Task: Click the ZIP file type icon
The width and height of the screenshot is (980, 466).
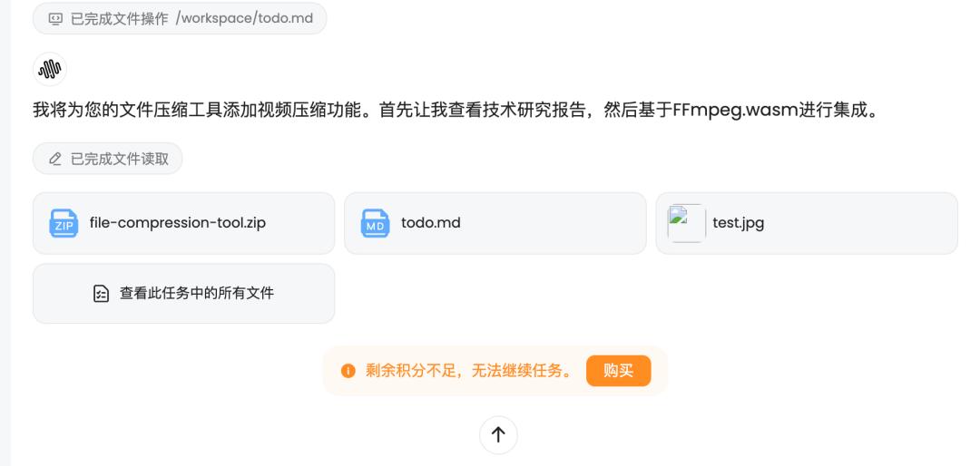Action: click(64, 223)
